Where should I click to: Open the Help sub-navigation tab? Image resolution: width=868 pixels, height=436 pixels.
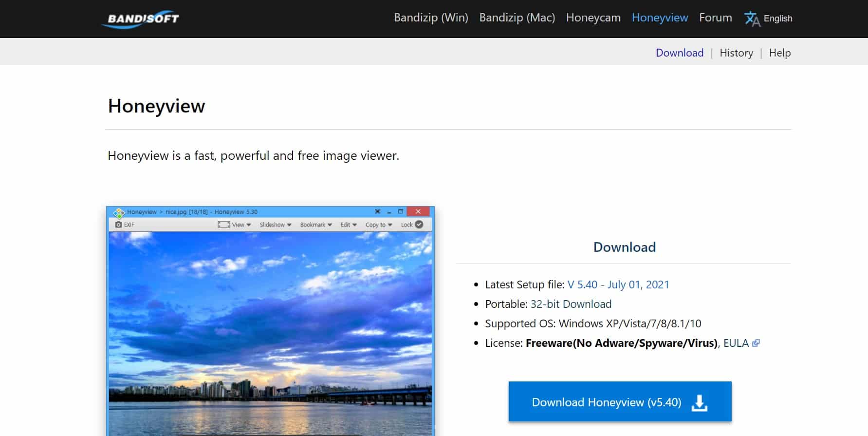click(779, 53)
